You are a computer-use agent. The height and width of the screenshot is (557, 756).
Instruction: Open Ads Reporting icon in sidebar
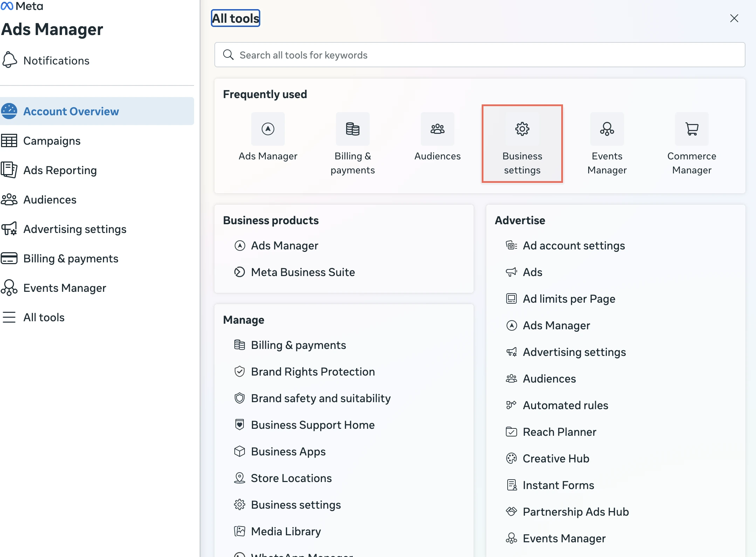click(9, 170)
